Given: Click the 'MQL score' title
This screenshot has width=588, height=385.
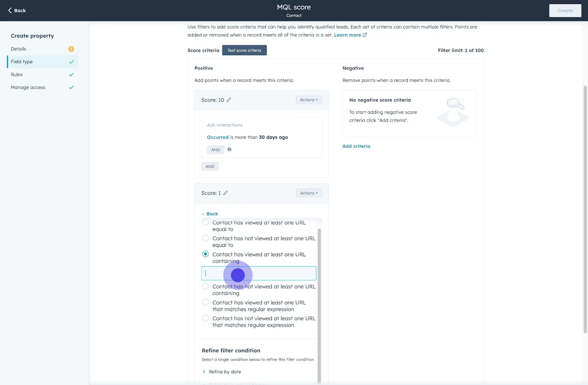Looking at the screenshot, I should (x=294, y=7).
